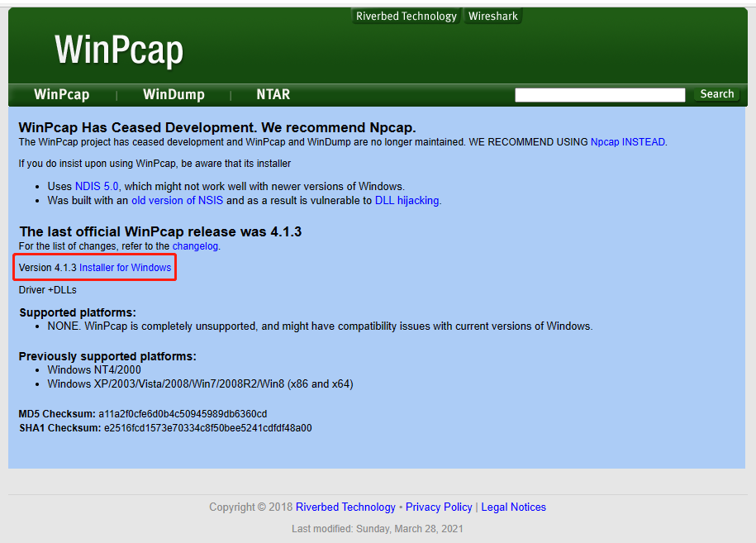Click the SHA1 checksum value e2516fcd1573e70334c8f50bee5241cdfdf48a00
This screenshot has width=756, height=543.
[x=208, y=428]
